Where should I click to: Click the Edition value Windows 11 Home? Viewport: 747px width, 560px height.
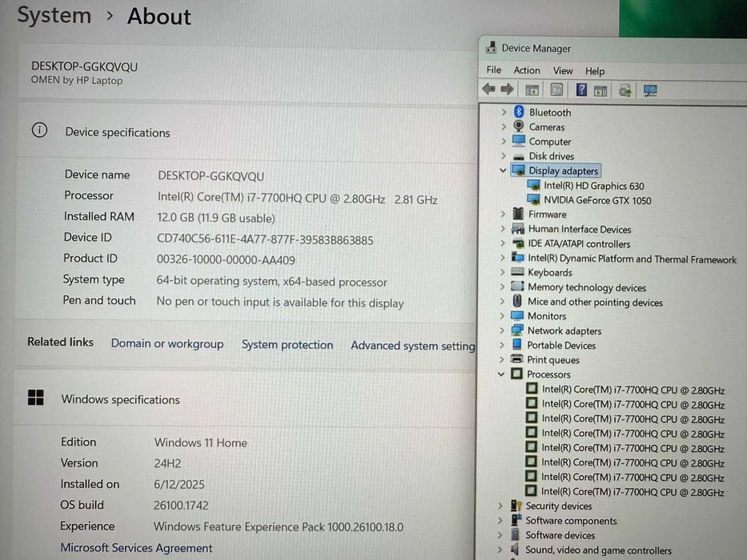(201, 443)
